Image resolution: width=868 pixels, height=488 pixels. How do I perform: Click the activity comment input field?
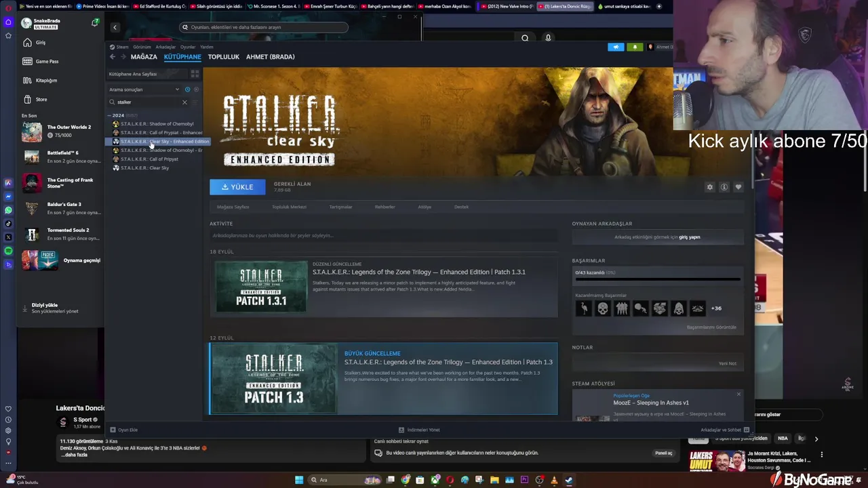[383, 236]
